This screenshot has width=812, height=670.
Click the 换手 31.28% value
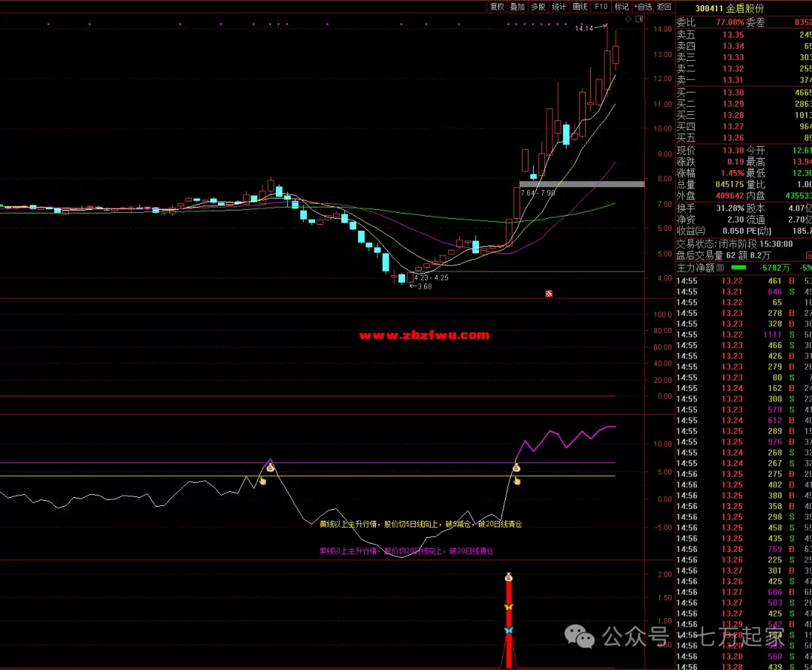point(730,208)
